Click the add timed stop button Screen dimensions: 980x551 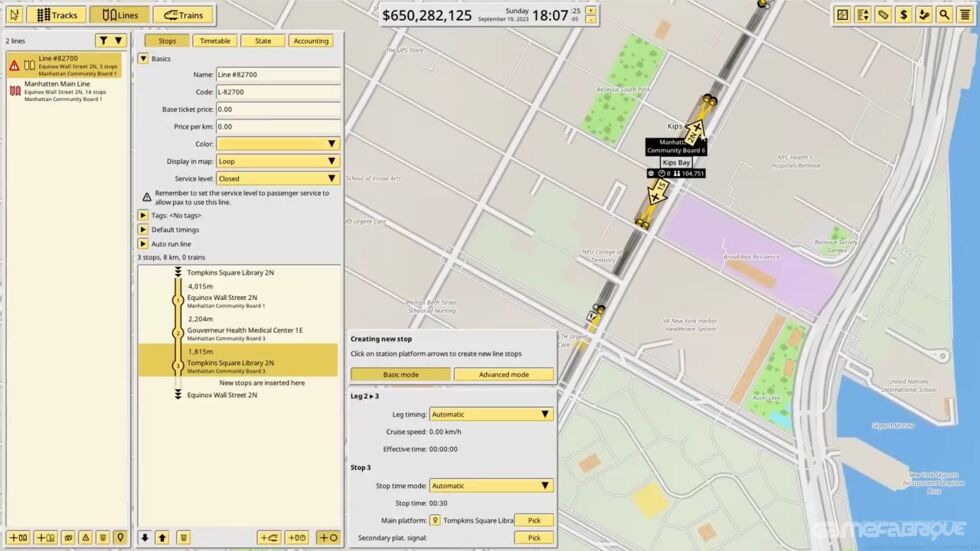coord(297,537)
